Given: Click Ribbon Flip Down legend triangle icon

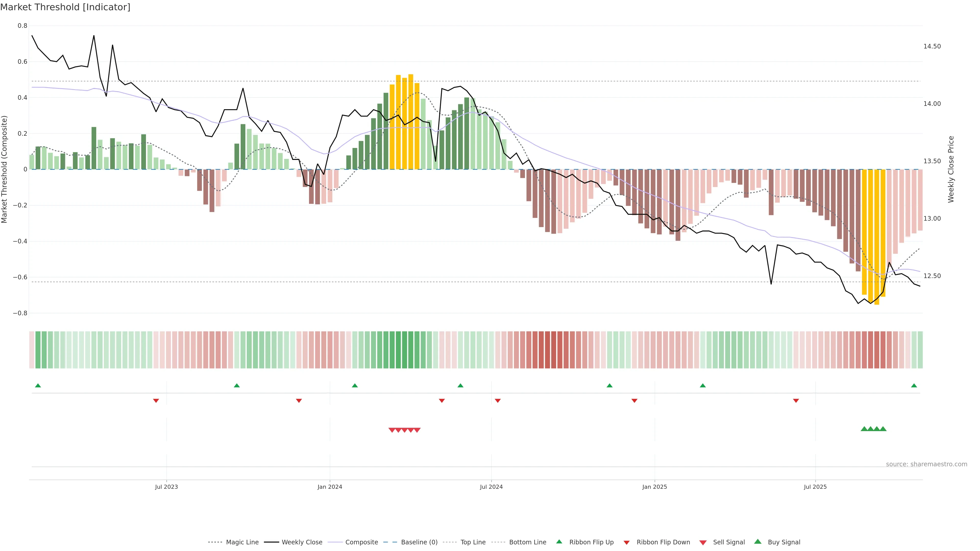Looking at the screenshot, I should click(627, 543).
